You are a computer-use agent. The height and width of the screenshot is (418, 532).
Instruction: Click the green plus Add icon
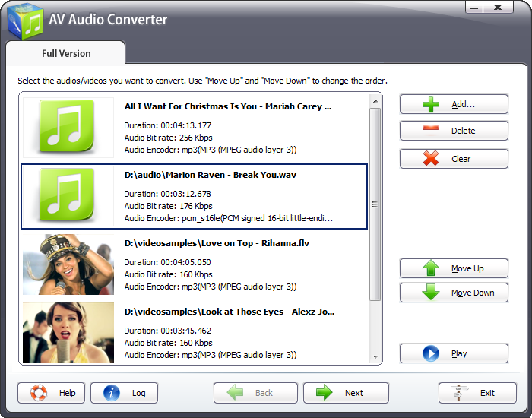pyautogui.click(x=431, y=104)
